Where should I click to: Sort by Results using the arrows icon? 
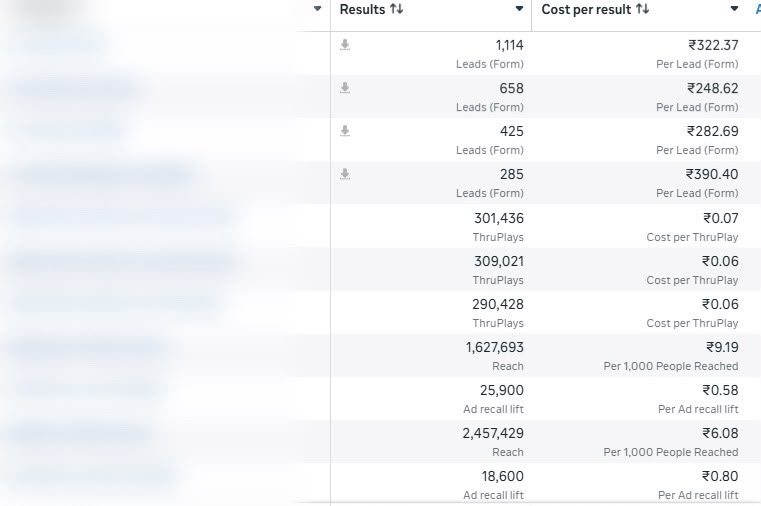[397, 9]
